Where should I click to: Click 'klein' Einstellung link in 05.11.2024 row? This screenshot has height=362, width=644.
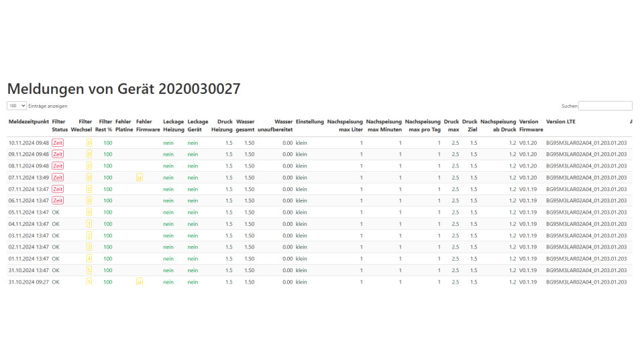pos(301,213)
